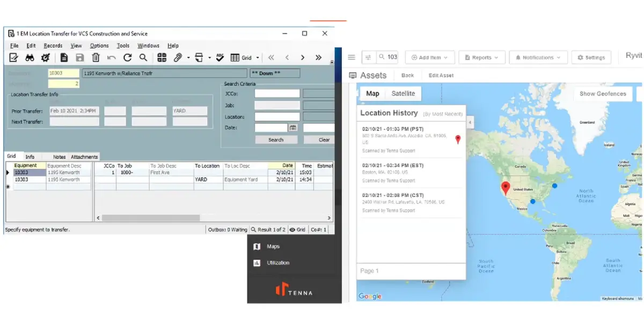Open Notifications dropdown
The width and height of the screenshot is (644, 322).
538,57
